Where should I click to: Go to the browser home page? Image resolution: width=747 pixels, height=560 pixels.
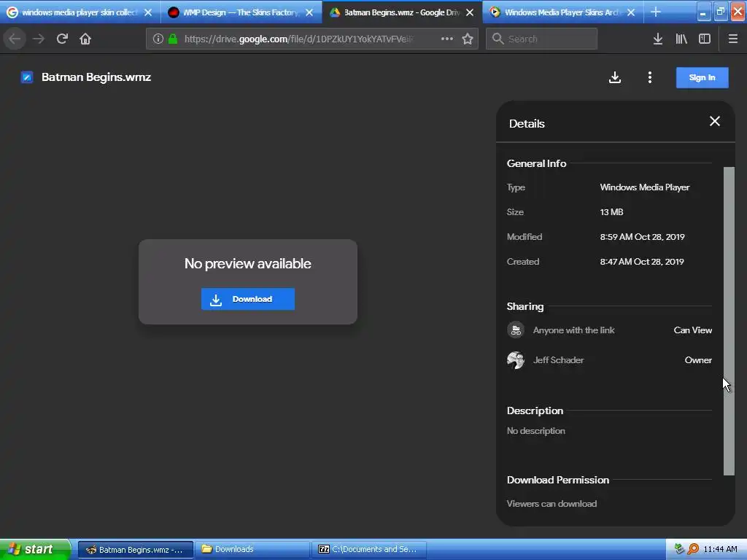[x=85, y=39]
